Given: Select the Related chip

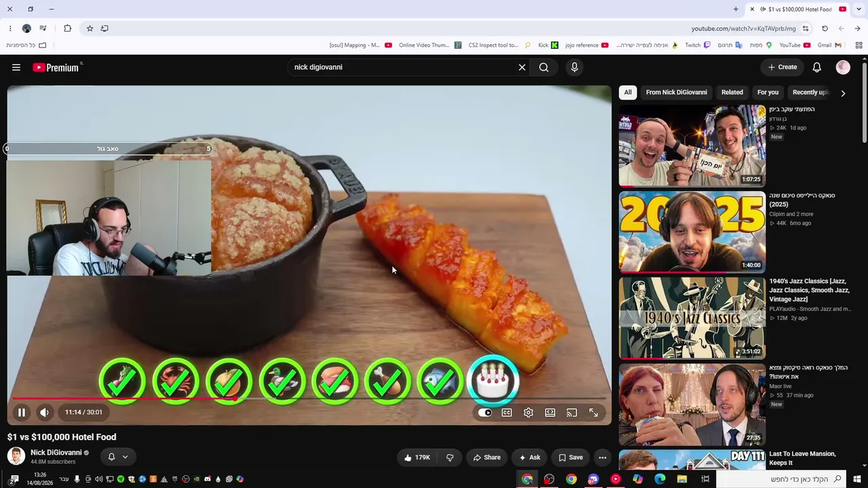Looking at the screenshot, I should pyautogui.click(x=732, y=92).
